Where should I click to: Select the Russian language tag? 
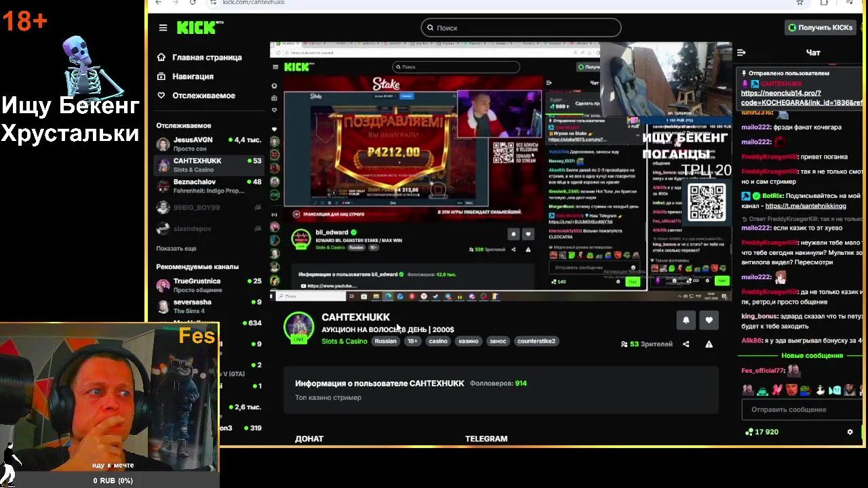point(385,341)
